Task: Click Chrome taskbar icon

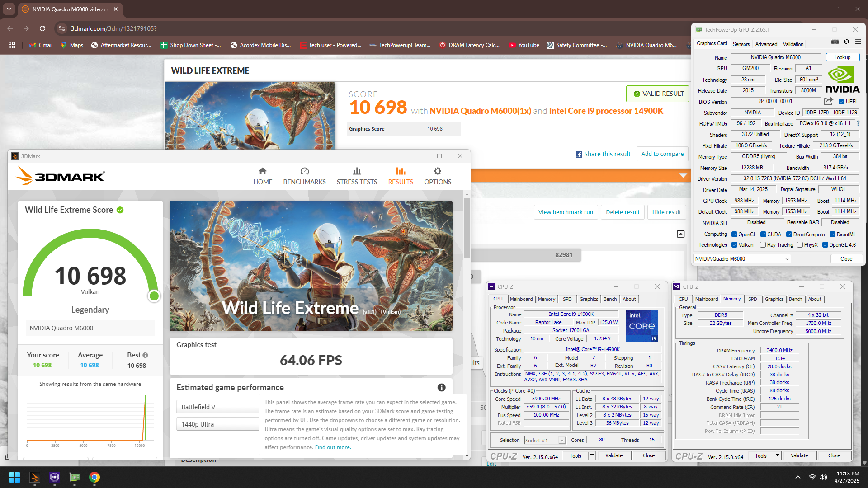Action: (x=94, y=477)
